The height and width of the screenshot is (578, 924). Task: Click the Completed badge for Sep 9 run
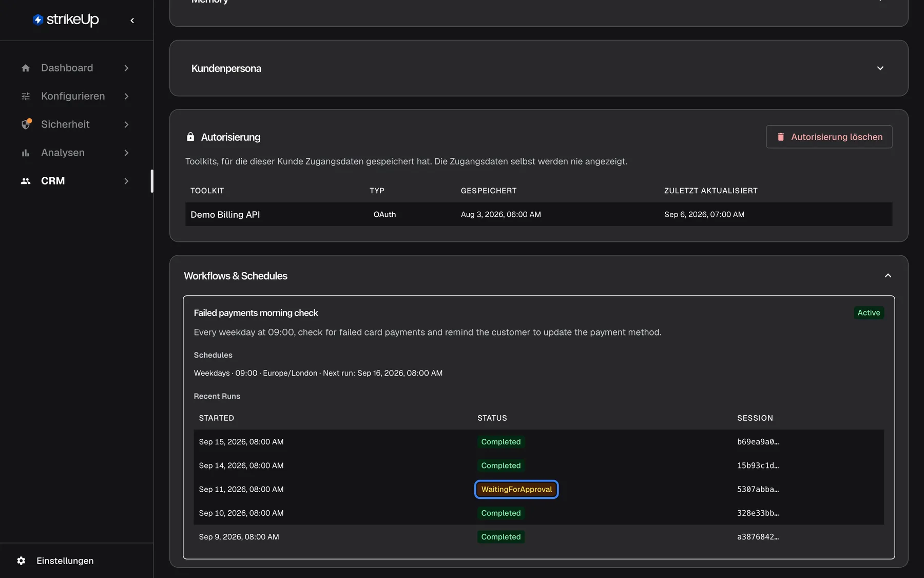[500, 537]
